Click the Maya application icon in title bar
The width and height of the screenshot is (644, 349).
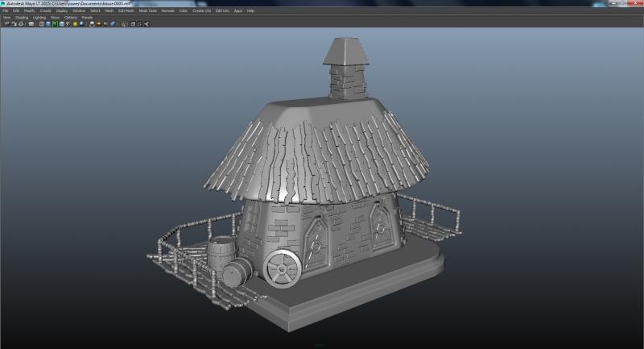3,3
